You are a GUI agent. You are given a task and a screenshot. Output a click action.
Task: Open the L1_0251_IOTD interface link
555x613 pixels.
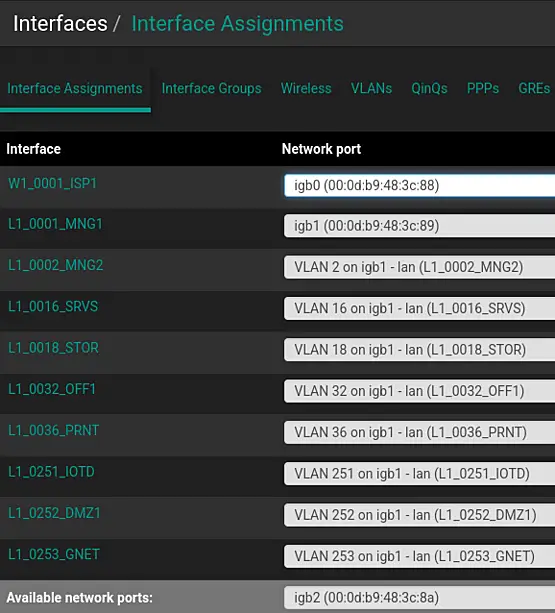click(x=51, y=472)
